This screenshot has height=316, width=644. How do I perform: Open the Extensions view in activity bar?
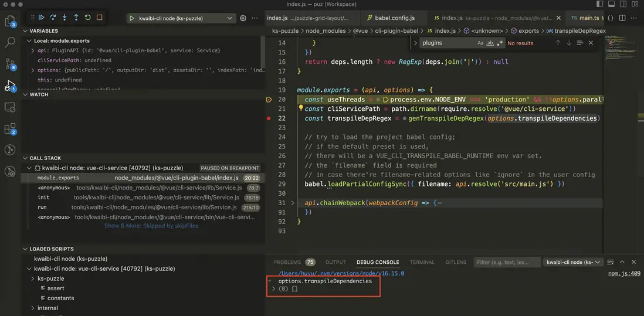pos(10,128)
